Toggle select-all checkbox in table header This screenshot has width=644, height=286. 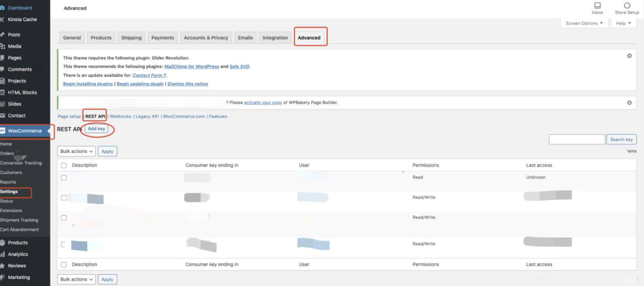point(64,165)
